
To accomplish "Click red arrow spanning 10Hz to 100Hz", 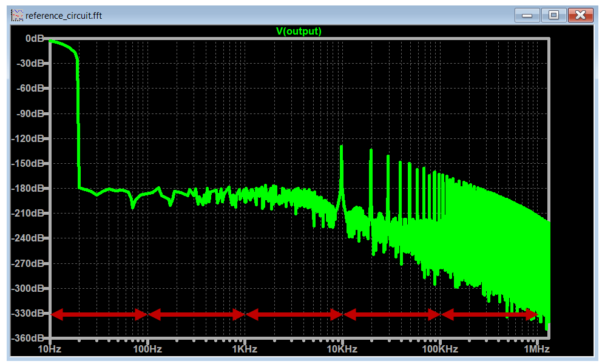I will 98,314.
